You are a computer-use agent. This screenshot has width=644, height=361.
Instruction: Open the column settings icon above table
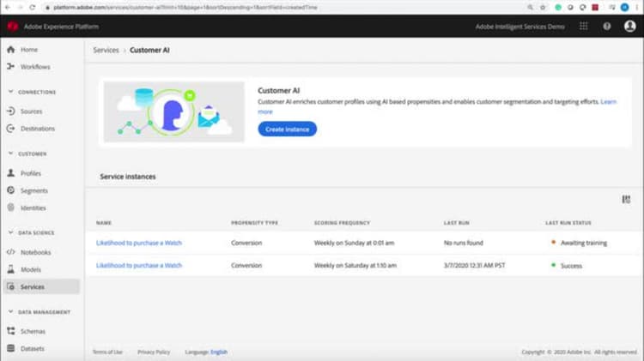pos(626,200)
